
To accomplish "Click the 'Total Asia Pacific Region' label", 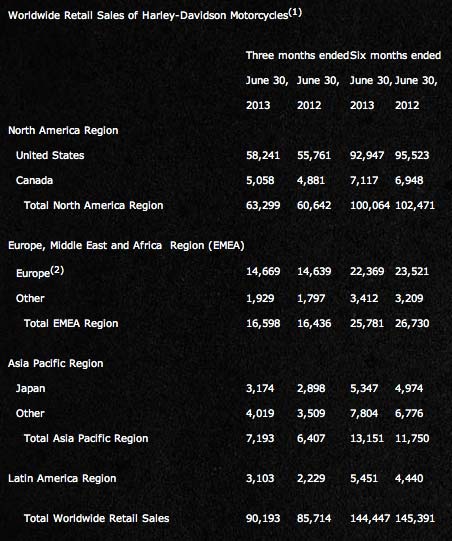I will [x=86, y=439].
